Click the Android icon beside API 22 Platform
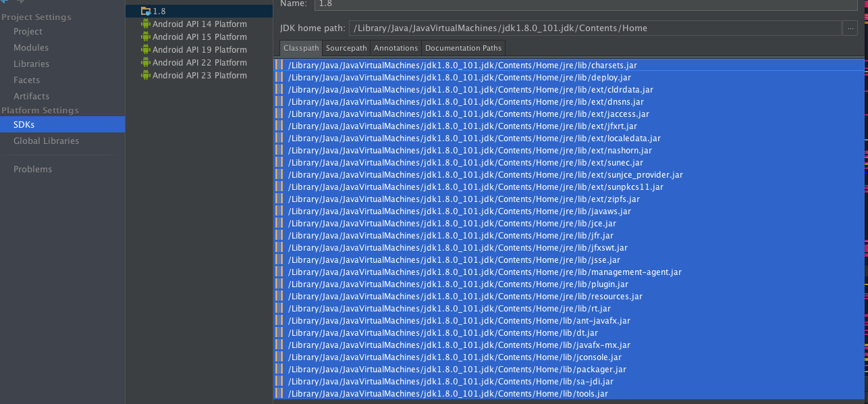Viewport: 868px width, 404px height. [145, 62]
